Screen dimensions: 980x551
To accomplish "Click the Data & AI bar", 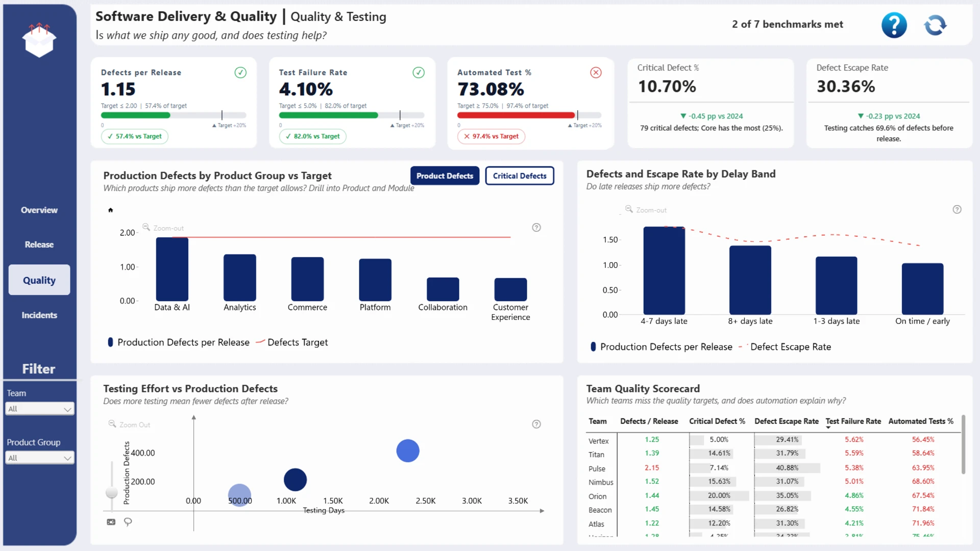I will click(172, 269).
